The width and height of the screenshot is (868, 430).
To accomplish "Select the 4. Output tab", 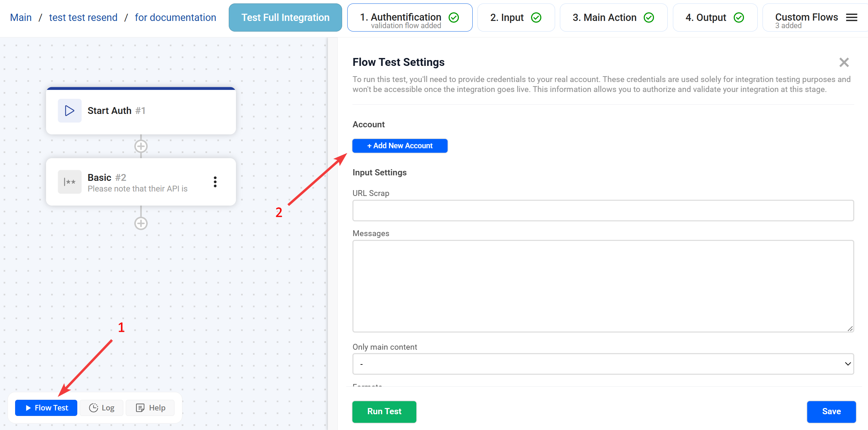I will (714, 18).
